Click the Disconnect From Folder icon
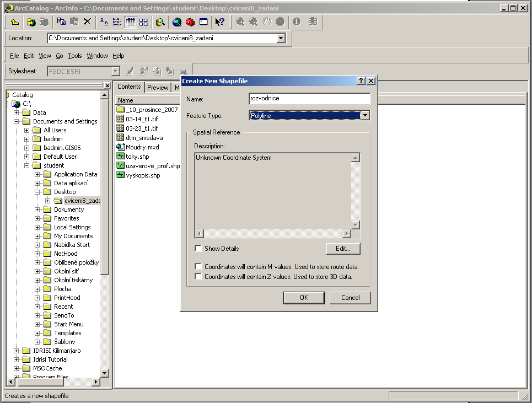The height and width of the screenshot is (403, 532). (x=44, y=22)
